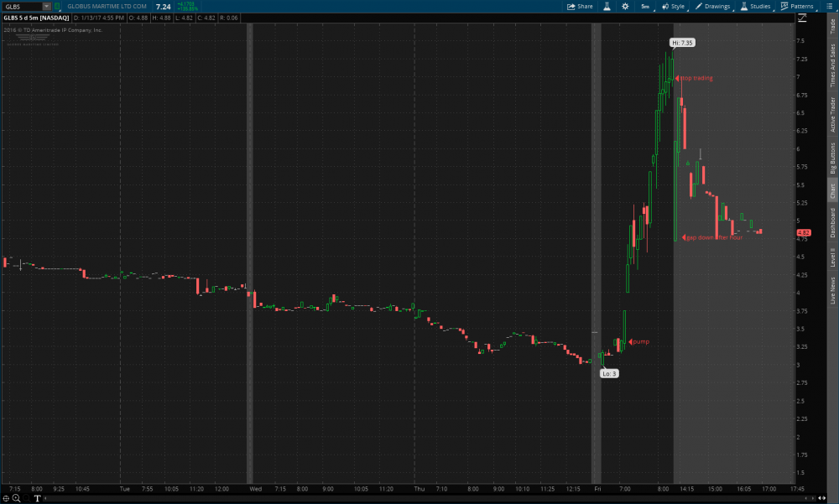Open chart settings gear icon
Image resolution: width=839 pixels, height=504 pixels.
click(625, 6)
